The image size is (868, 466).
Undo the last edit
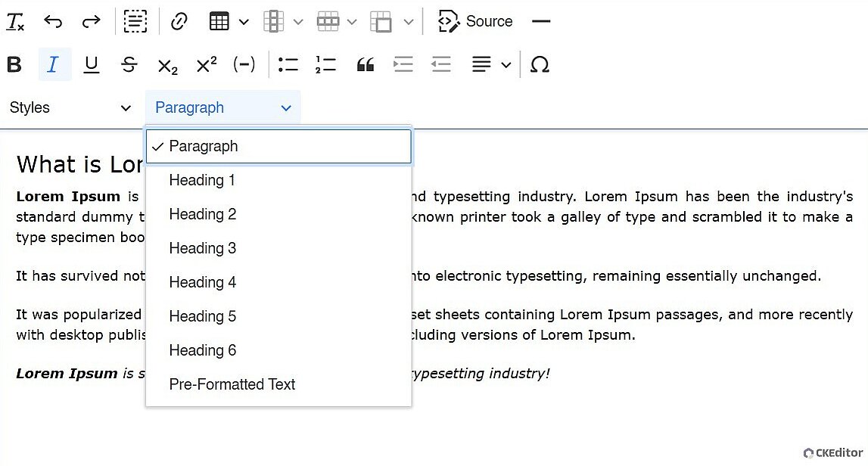click(53, 22)
